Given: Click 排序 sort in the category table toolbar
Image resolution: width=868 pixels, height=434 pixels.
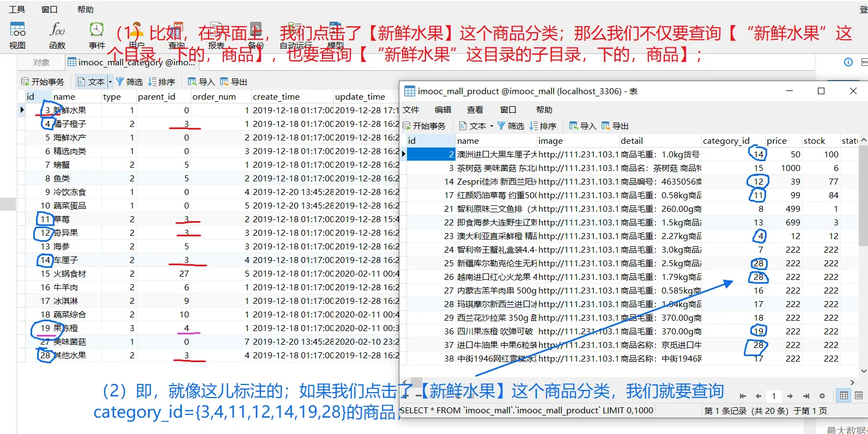Looking at the screenshot, I should click(x=161, y=82).
